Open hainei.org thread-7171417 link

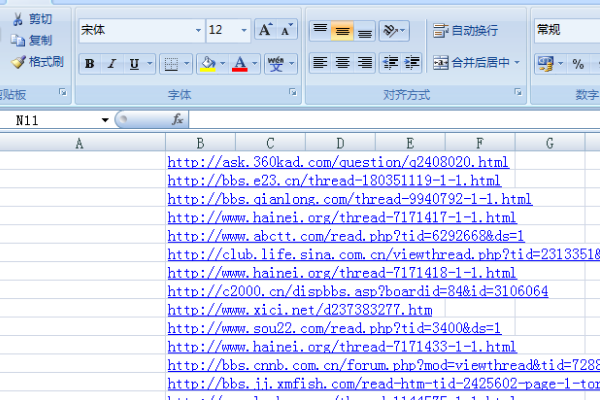[x=342, y=217]
